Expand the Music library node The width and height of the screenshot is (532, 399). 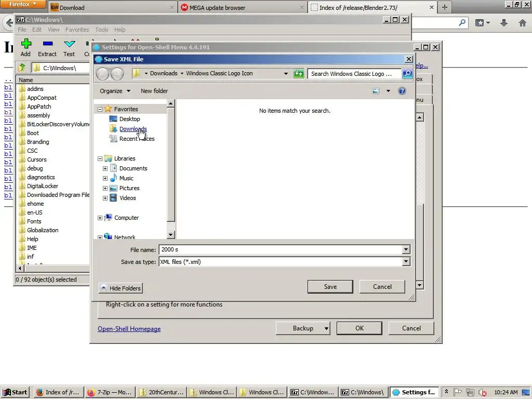(105, 179)
